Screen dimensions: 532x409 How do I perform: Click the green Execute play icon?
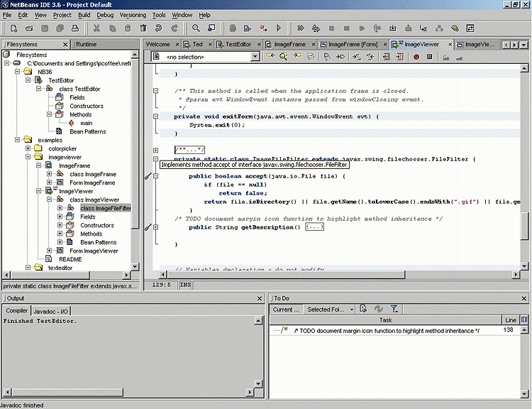tap(279, 28)
